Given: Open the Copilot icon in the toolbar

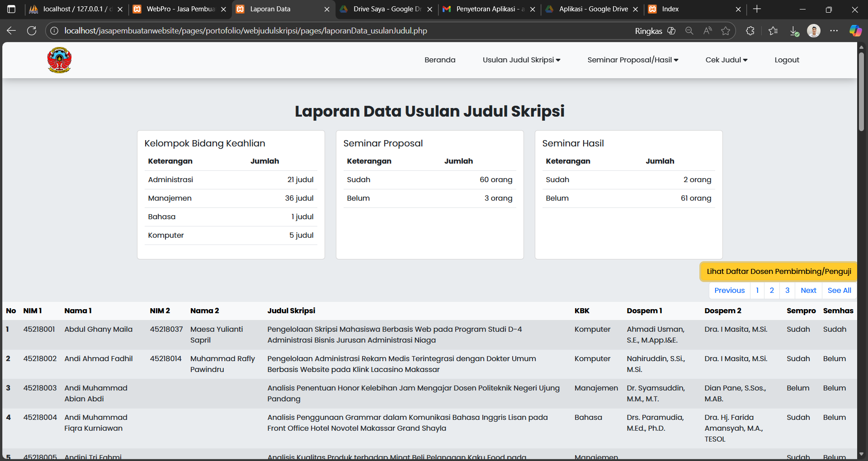Looking at the screenshot, I should [855, 31].
